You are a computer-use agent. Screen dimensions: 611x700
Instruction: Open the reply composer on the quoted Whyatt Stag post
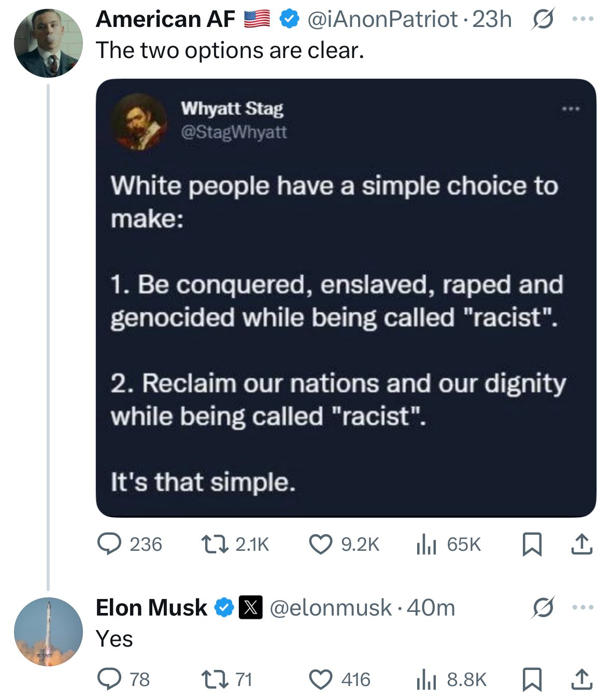(110, 544)
